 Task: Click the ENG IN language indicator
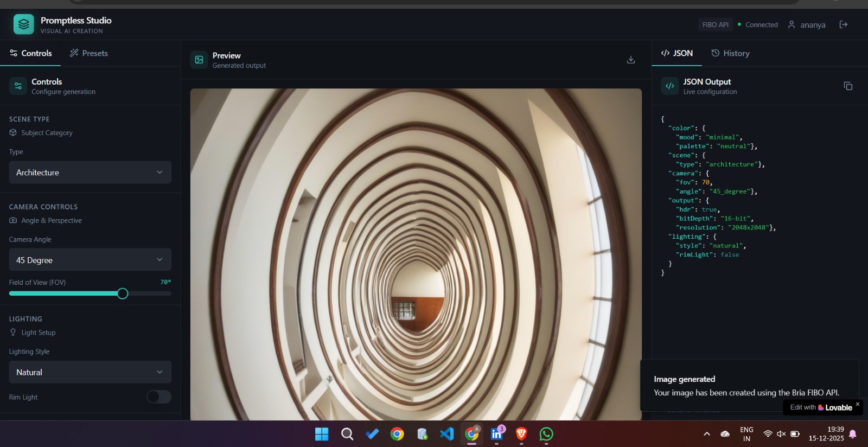pos(747,434)
